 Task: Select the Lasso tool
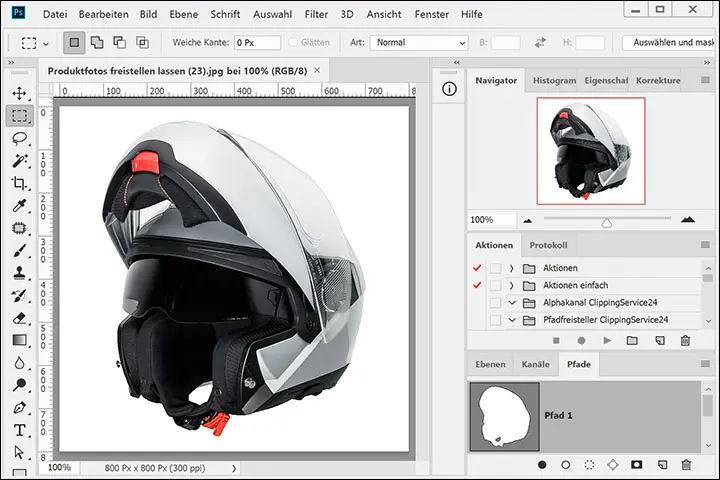click(19, 138)
